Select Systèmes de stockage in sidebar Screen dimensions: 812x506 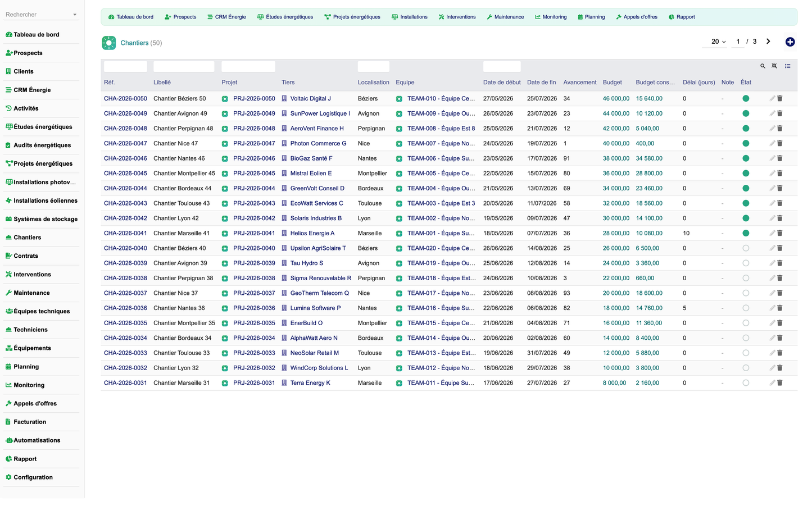point(42,219)
